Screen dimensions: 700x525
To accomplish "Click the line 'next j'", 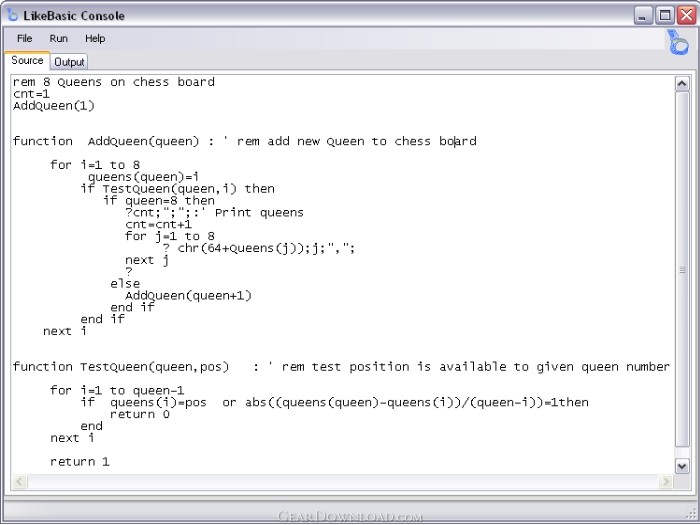I will click(x=147, y=260).
